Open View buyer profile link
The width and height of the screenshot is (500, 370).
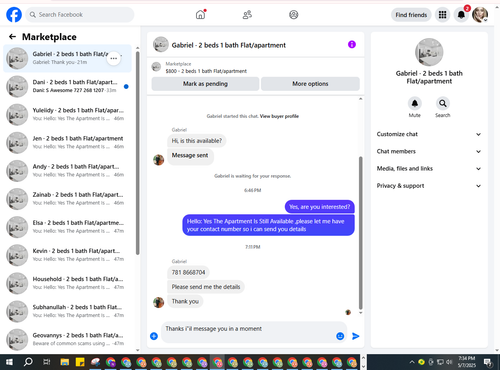click(279, 116)
